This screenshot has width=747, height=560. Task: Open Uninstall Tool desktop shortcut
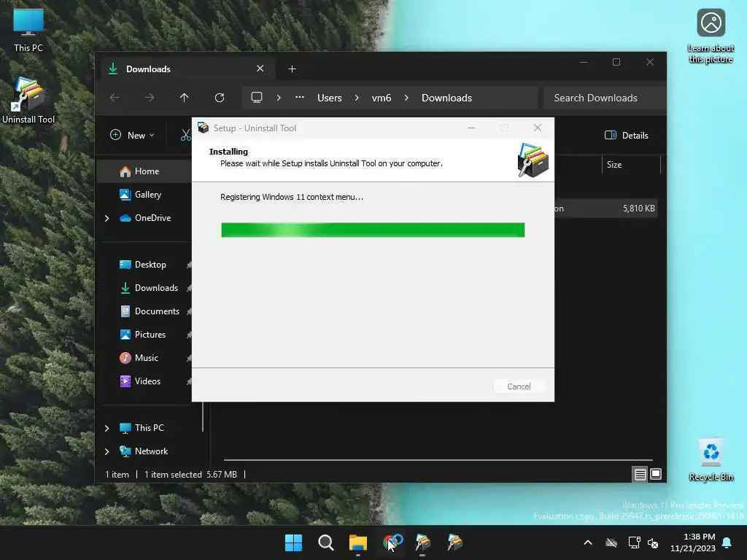28,101
